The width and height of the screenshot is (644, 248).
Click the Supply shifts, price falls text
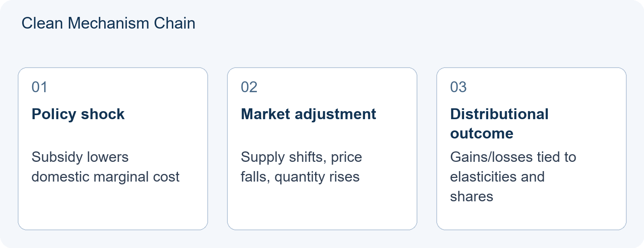[x=301, y=167]
